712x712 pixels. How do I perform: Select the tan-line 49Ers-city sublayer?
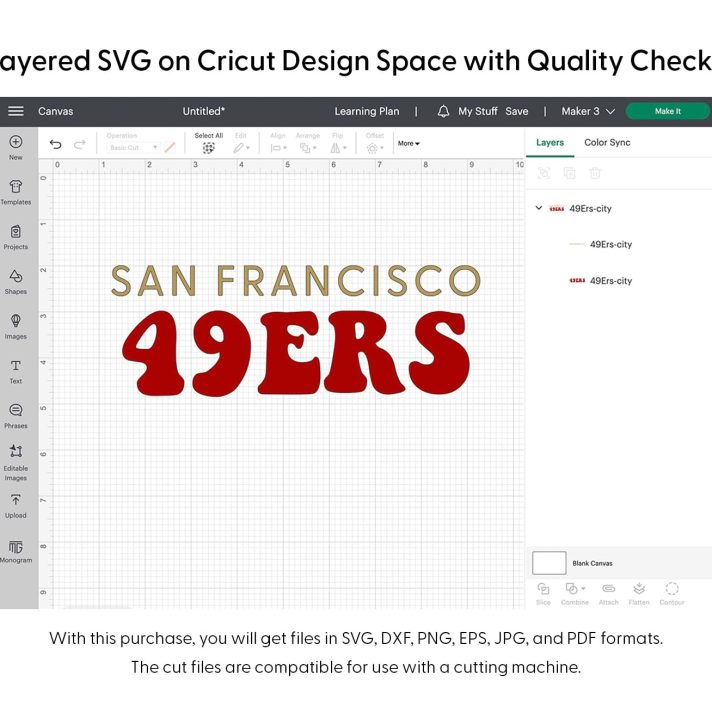[x=618, y=244]
